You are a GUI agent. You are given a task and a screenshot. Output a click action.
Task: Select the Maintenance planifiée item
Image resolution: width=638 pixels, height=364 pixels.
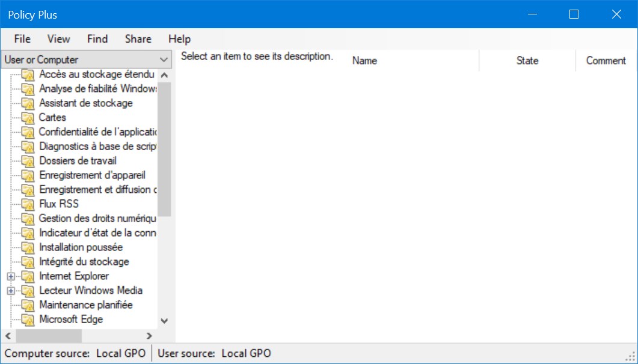click(86, 305)
